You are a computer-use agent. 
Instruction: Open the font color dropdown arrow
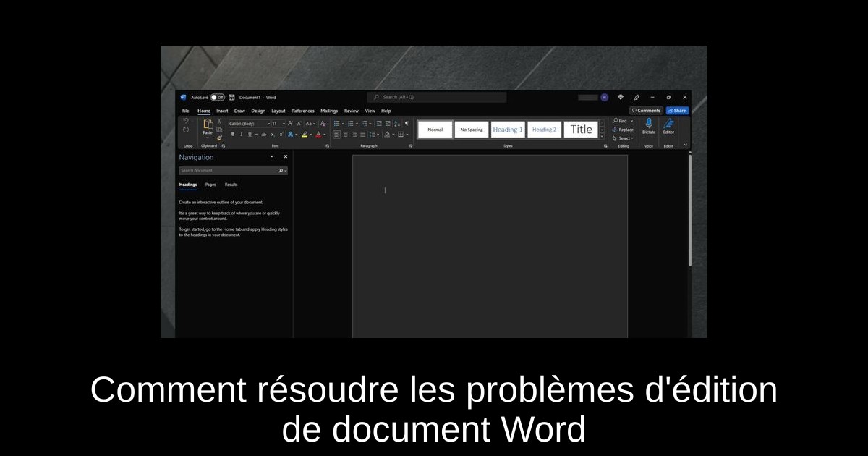pyautogui.click(x=325, y=135)
